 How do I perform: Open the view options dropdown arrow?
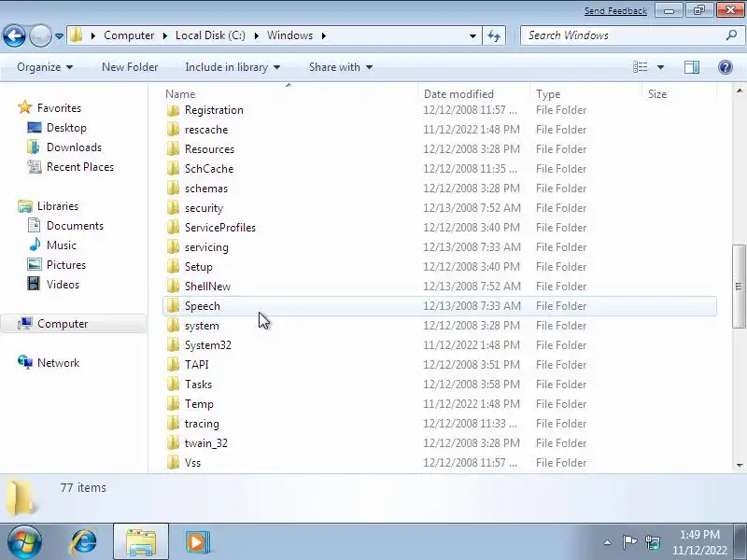tap(660, 67)
